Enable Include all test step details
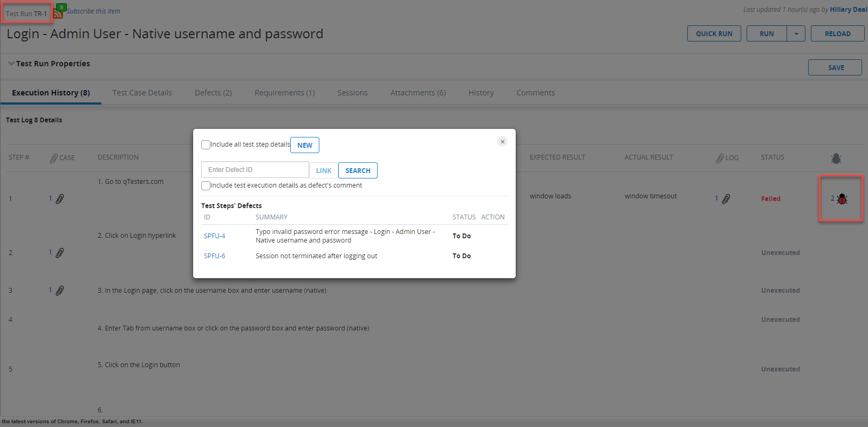The image size is (868, 427). point(206,144)
